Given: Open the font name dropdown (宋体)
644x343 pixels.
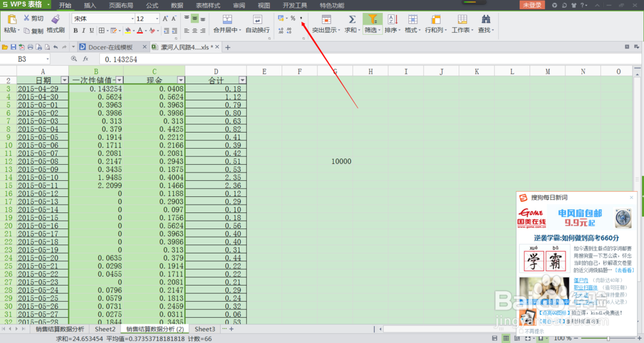Looking at the screenshot, I should [x=132, y=19].
